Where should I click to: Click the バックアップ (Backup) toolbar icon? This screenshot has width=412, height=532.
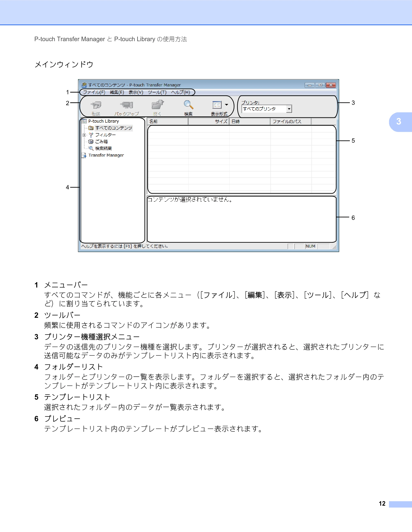point(127,105)
